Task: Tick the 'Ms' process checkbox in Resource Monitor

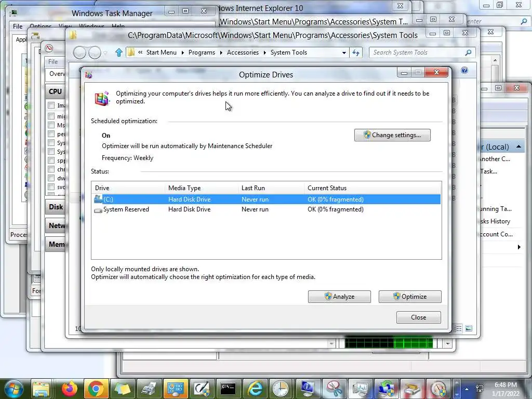Action: (51, 125)
